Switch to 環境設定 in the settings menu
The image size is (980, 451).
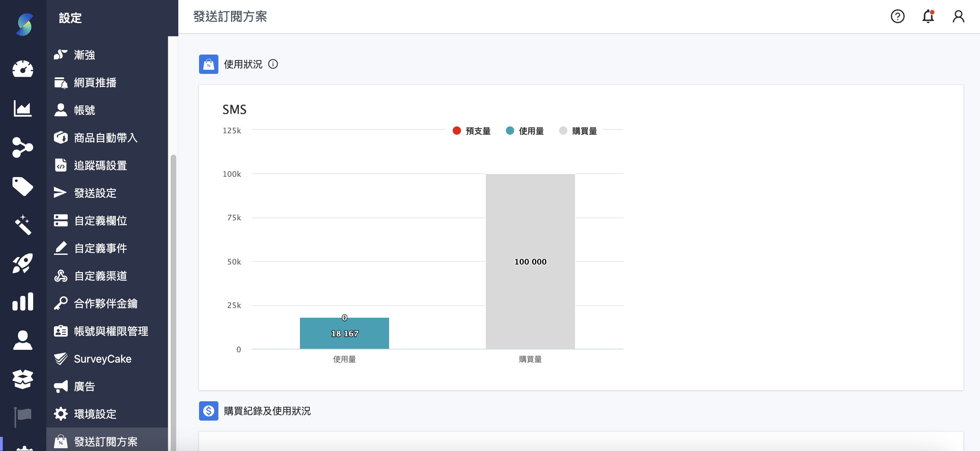tap(95, 413)
